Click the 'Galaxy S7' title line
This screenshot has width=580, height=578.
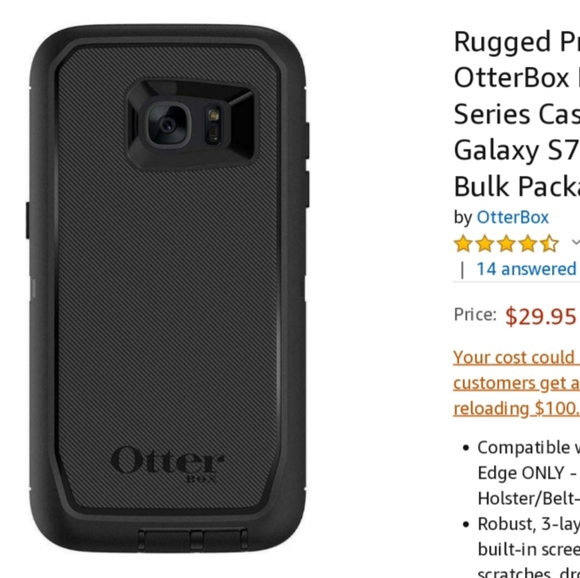point(516,150)
